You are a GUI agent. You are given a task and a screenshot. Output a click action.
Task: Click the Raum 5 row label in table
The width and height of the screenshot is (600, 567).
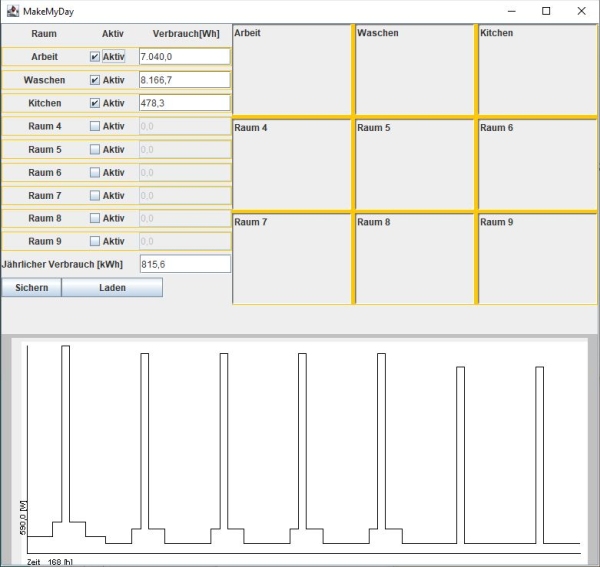(44, 149)
